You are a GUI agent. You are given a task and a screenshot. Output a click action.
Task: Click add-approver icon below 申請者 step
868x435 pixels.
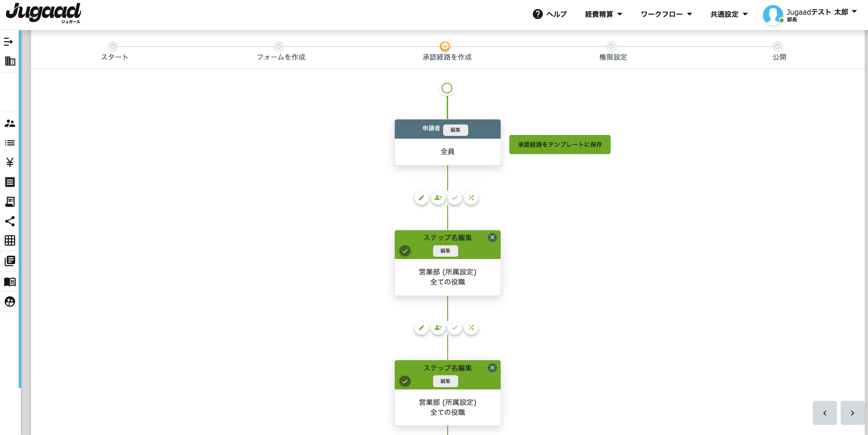point(438,198)
